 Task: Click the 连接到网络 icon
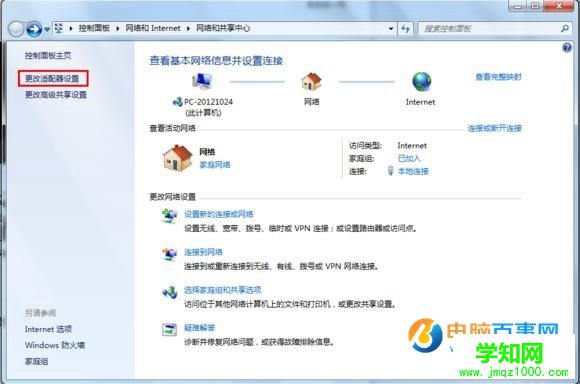click(x=169, y=254)
